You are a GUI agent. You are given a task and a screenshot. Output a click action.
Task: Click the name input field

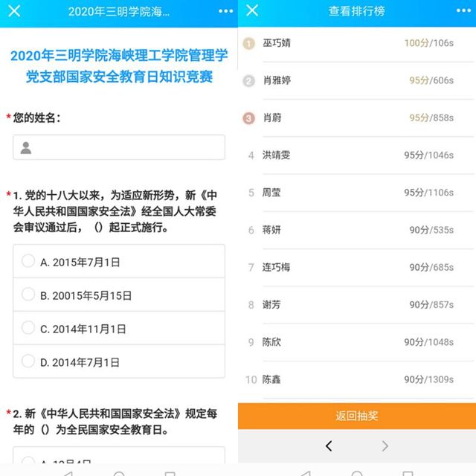[x=119, y=147]
